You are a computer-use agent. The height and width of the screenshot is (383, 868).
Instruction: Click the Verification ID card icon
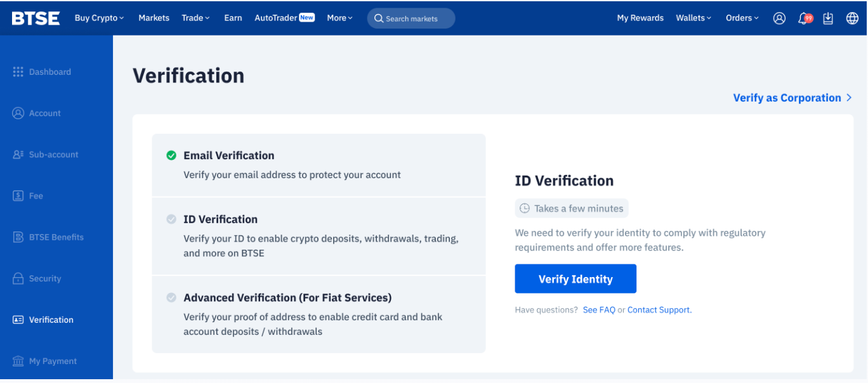[18, 320]
